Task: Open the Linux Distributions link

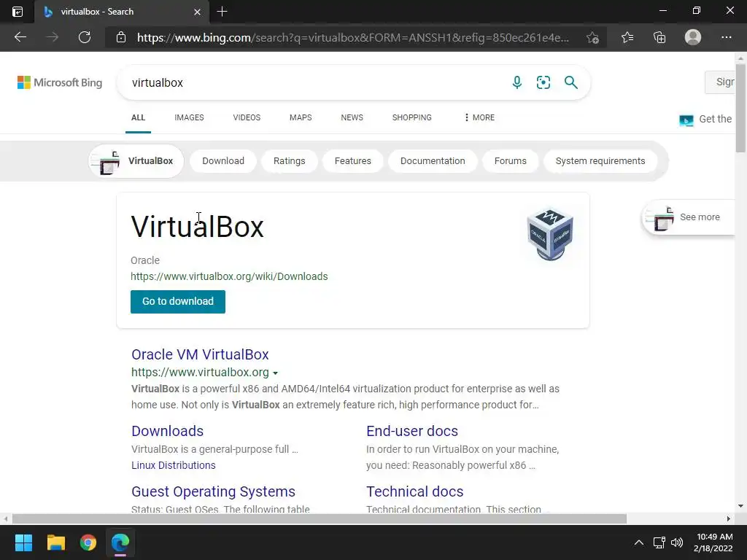Action: (174, 465)
